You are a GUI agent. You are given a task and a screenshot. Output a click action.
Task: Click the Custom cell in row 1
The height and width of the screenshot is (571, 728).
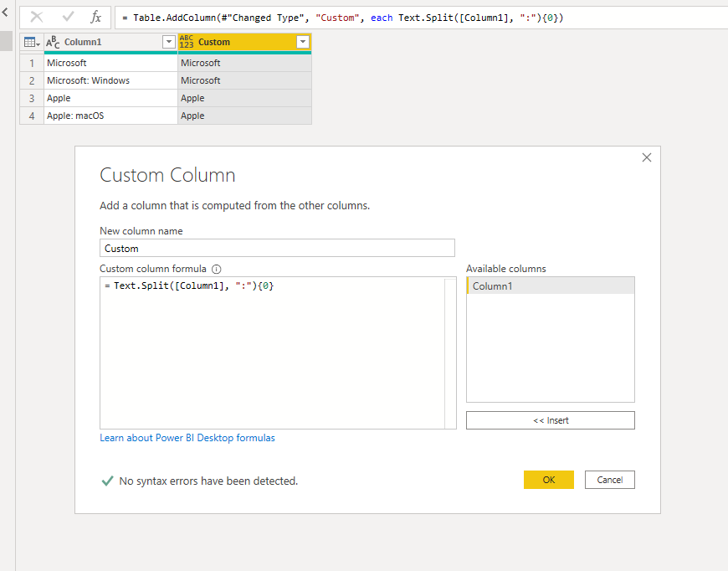pos(244,63)
